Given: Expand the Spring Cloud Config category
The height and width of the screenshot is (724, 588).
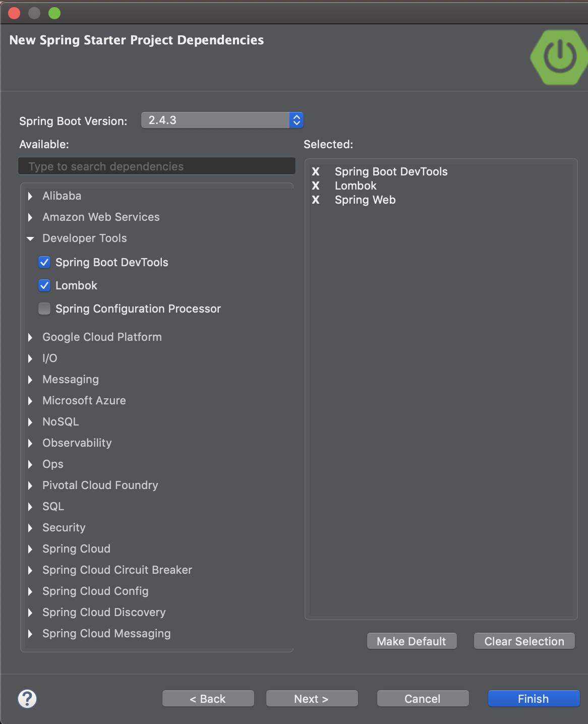Looking at the screenshot, I should tap(30, 591).
